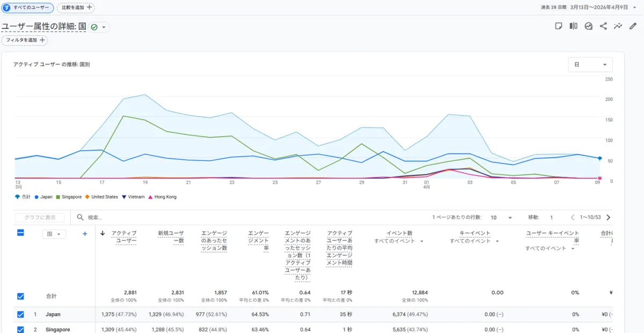Share this report via share icon
This screenshot has height=333, width=644.
603,26
